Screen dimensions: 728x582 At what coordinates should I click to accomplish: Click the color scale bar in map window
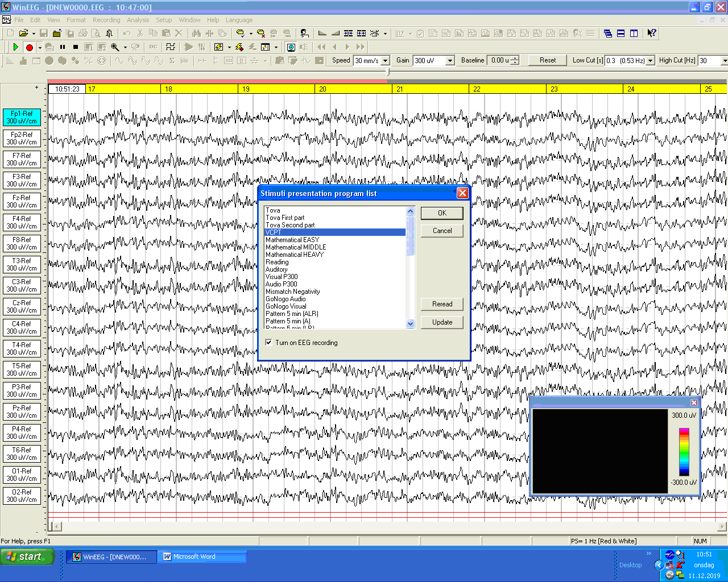coord(684,452)
